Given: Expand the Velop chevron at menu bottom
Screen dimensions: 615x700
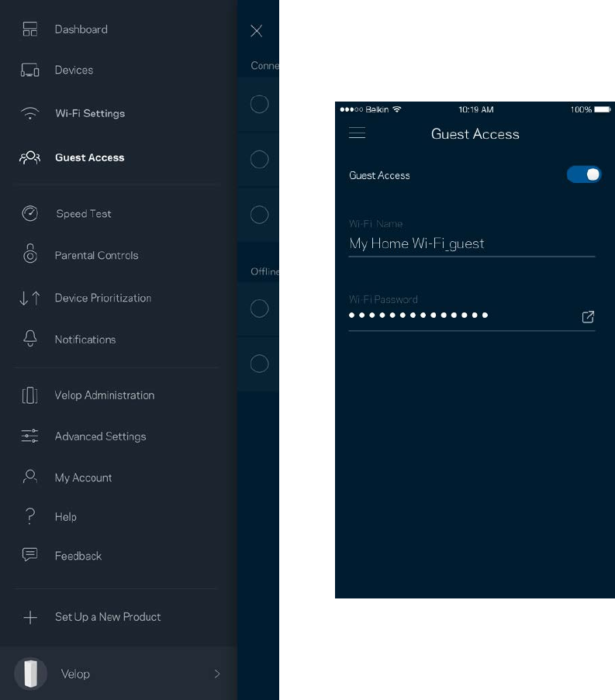Looking at the screenshot, I should pos(217,674).
